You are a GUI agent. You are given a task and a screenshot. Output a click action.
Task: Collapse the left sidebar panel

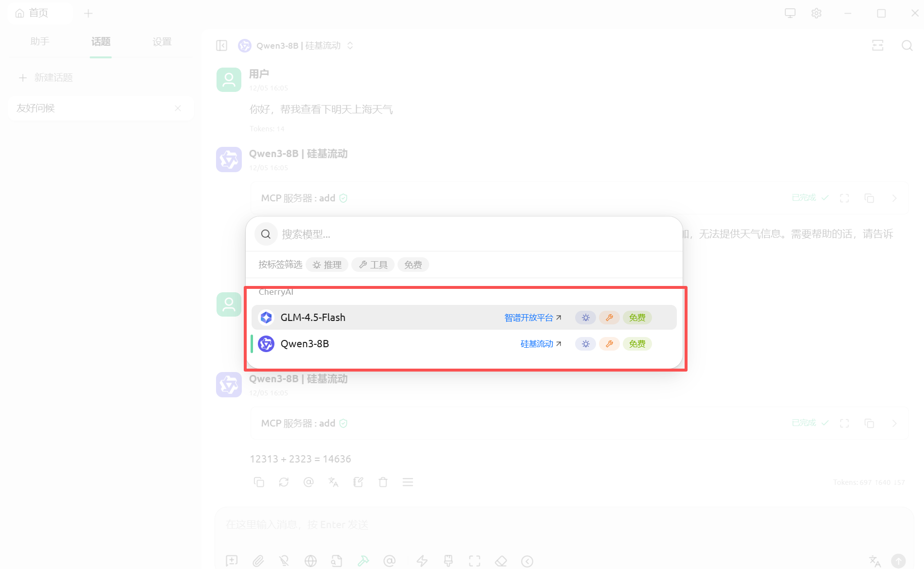pos(221,45)
